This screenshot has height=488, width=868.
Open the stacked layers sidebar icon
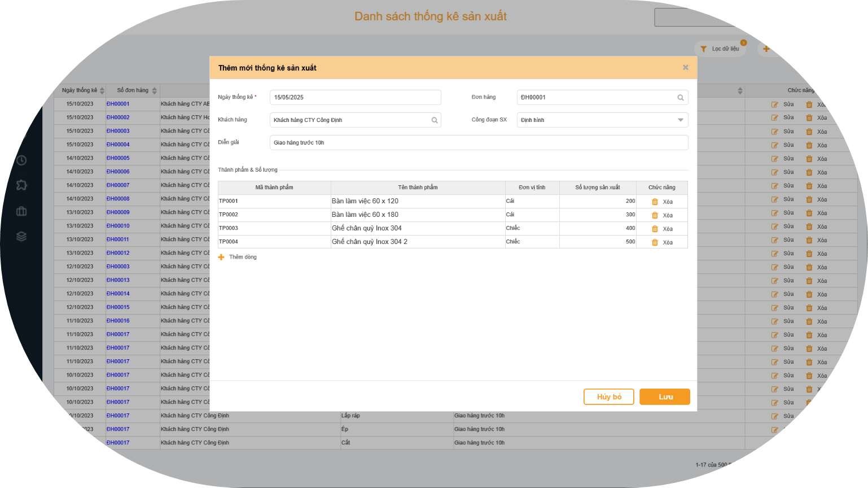21,237
